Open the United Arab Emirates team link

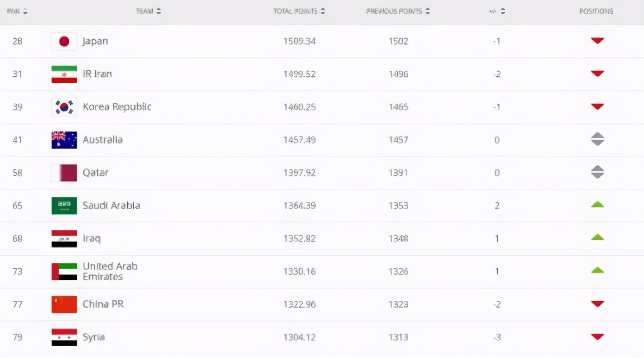tap(110, 271)
